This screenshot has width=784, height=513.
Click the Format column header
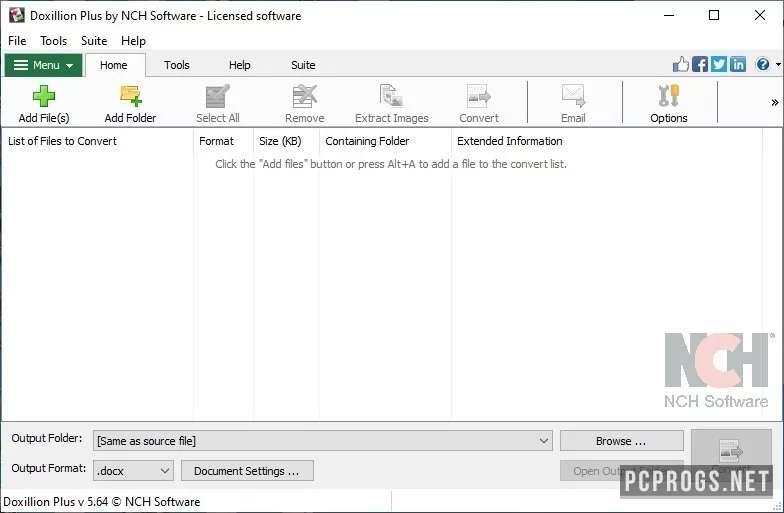pyautogui.click(x=224, y=141)
